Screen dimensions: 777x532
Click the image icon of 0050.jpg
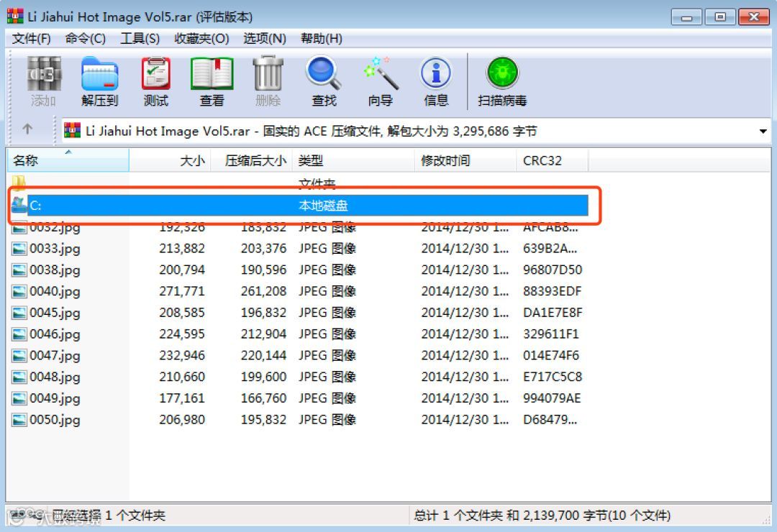coord(19,420)
